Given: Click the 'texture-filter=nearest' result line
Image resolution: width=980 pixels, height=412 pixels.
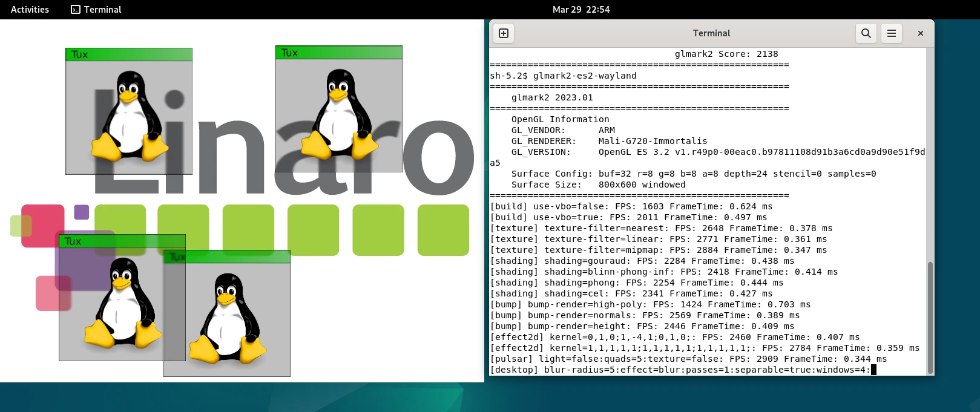Looking at the screenshot, I should [661, 228].
